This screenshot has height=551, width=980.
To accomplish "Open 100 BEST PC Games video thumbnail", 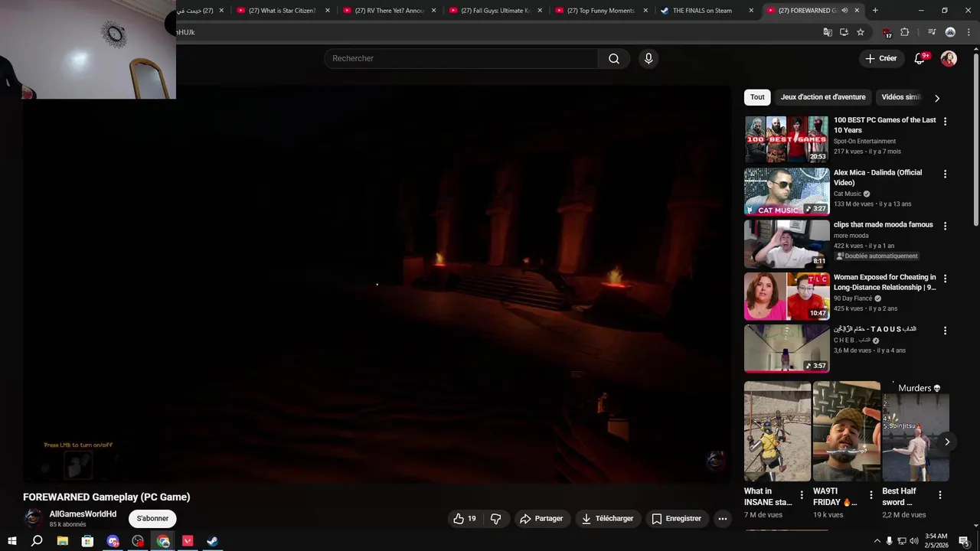I will point(787,139).
